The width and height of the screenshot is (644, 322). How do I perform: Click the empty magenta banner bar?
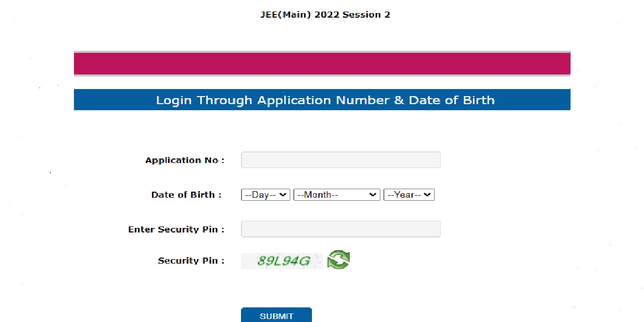pos(322,63)
